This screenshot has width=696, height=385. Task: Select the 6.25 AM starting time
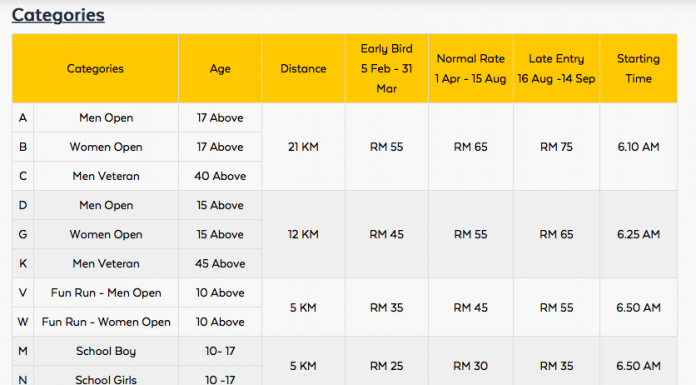[x=638, y=234]
